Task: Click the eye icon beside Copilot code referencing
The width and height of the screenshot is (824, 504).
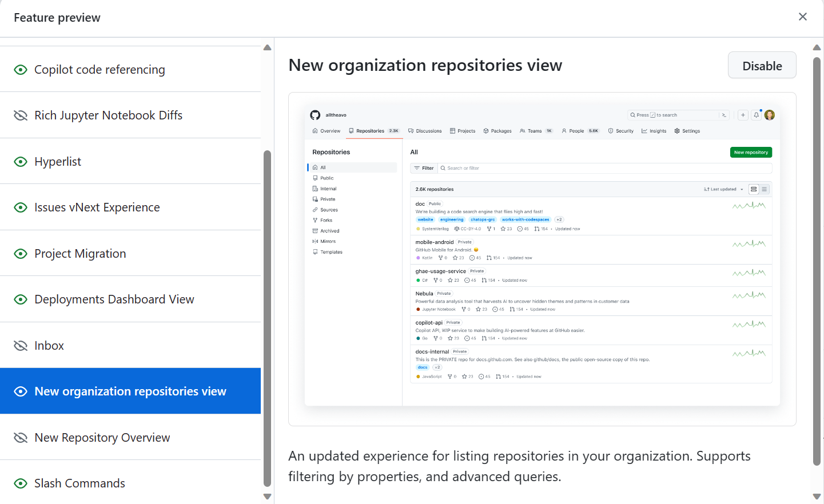Action: 21,70
